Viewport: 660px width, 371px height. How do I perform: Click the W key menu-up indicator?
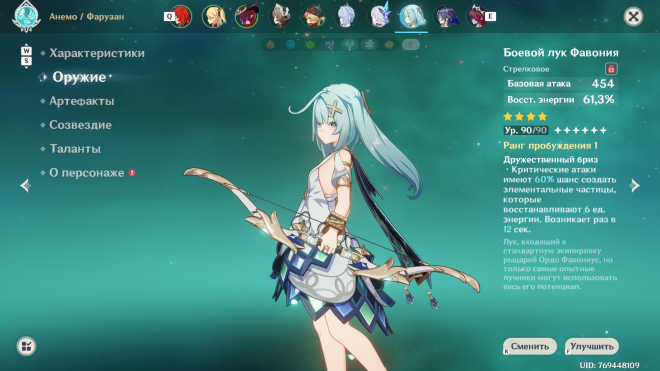(x=26, y=51)
